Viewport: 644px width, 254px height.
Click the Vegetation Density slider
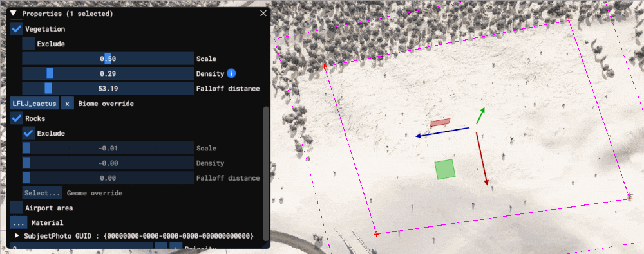pyautogui.click(x=108, y=73)
